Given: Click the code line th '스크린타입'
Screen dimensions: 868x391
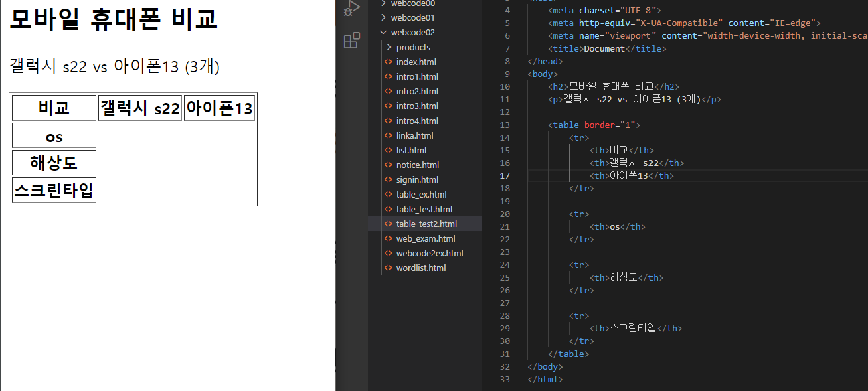Looking at the screenshot, I should click(635, 328).
